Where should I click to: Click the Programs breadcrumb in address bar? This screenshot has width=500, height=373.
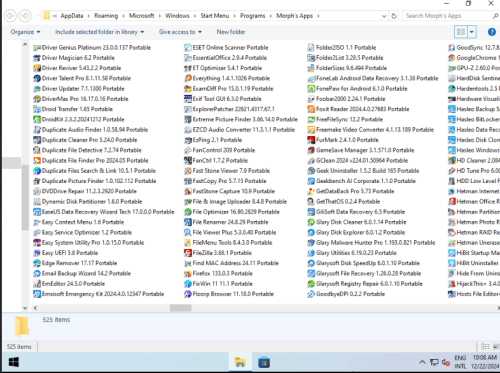pos(253,16)
